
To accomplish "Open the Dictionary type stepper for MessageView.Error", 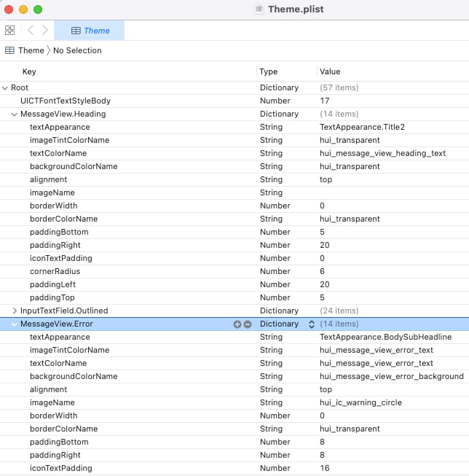I will click(x=312, y=324).
